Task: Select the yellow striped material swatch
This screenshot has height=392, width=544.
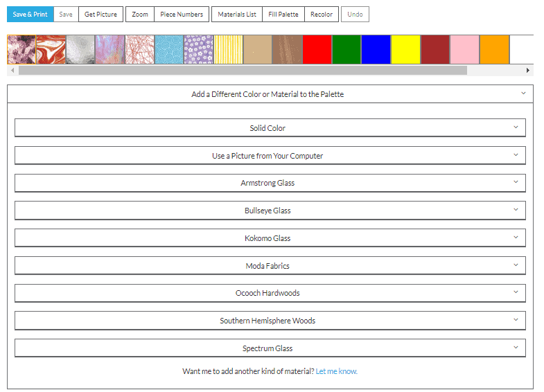Action: coord(228,50)
